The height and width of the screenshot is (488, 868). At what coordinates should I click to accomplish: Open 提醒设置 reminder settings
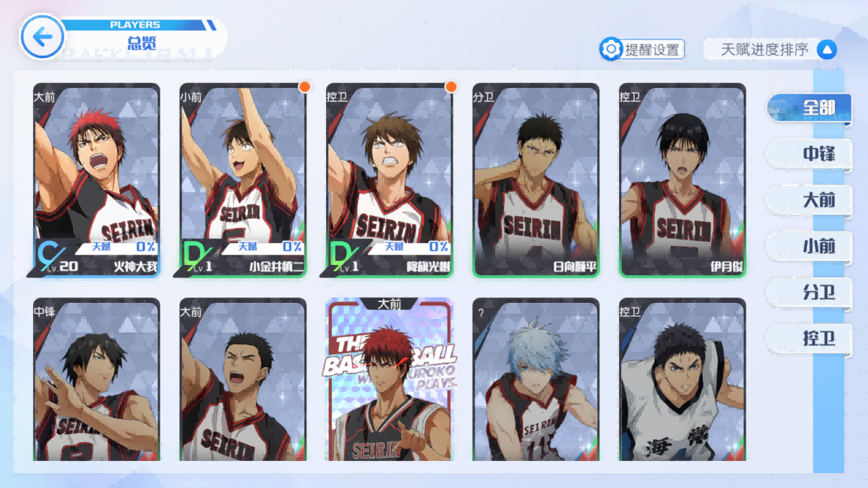(x=642, y=49)
